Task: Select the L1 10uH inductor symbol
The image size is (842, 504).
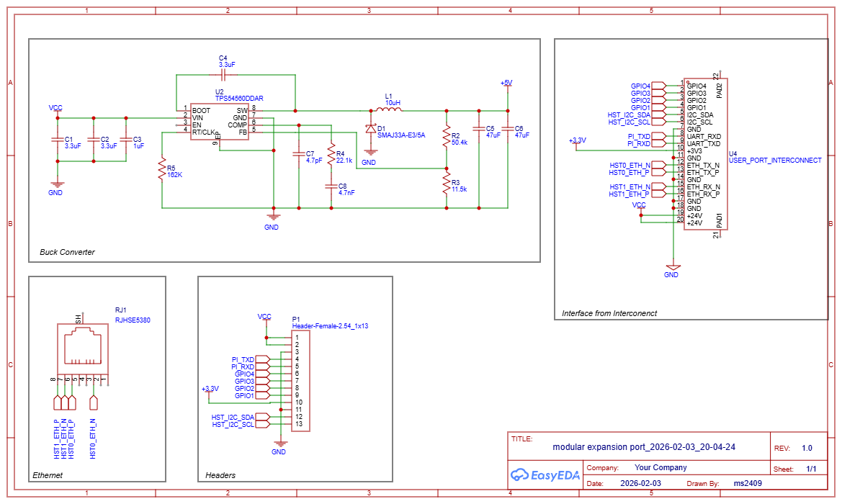Action: (389, 110)
